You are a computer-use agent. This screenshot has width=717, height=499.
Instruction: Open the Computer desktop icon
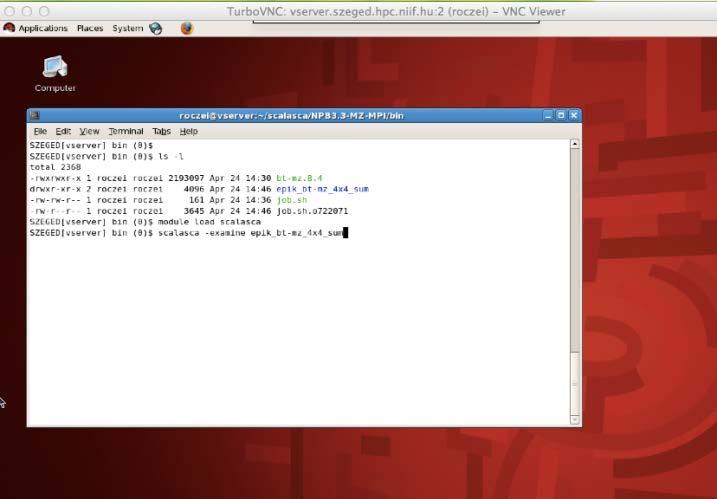[x=55, y=74]
